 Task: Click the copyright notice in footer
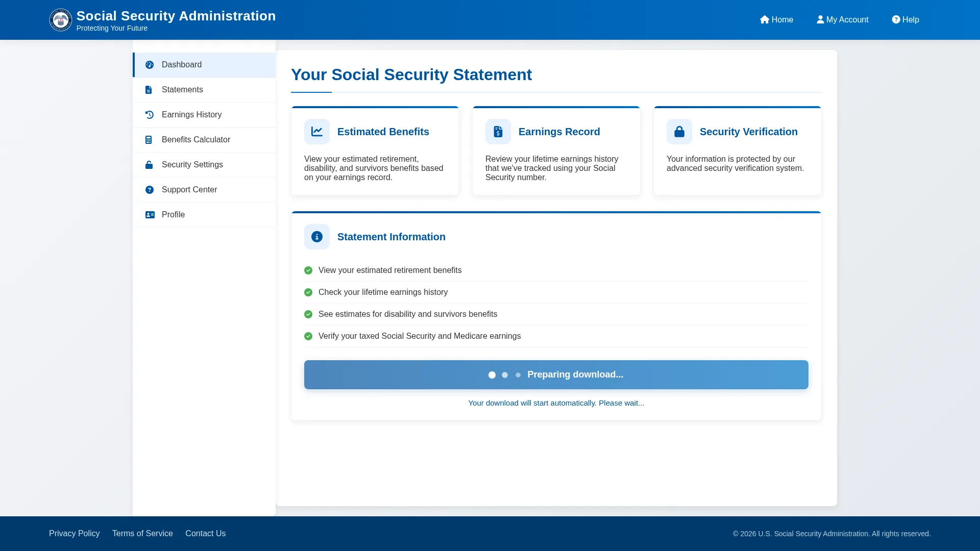[832, 534]
